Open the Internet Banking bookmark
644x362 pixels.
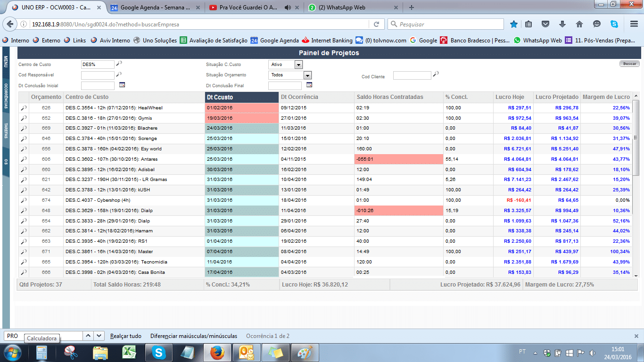[327, 41]
